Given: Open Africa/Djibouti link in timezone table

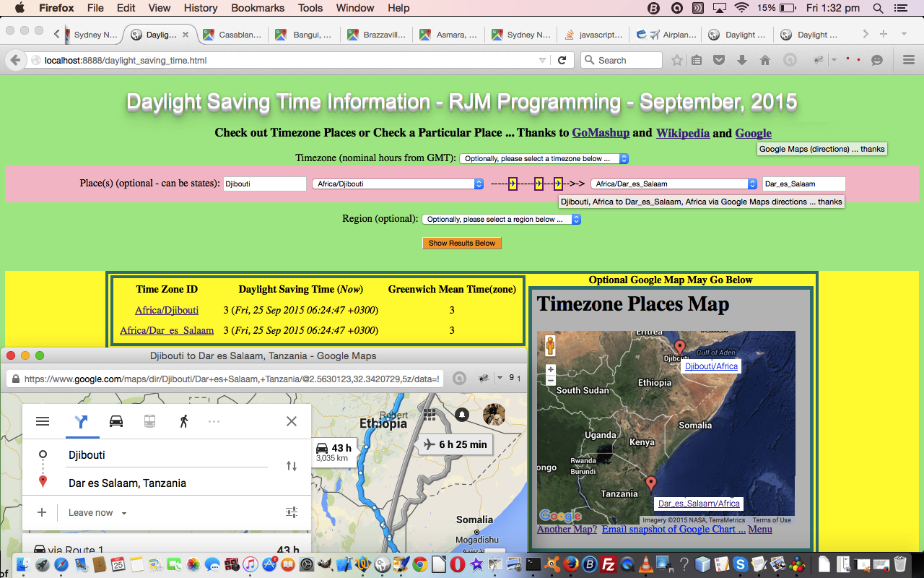Looking at the screenshot, I should coord(167,310).
